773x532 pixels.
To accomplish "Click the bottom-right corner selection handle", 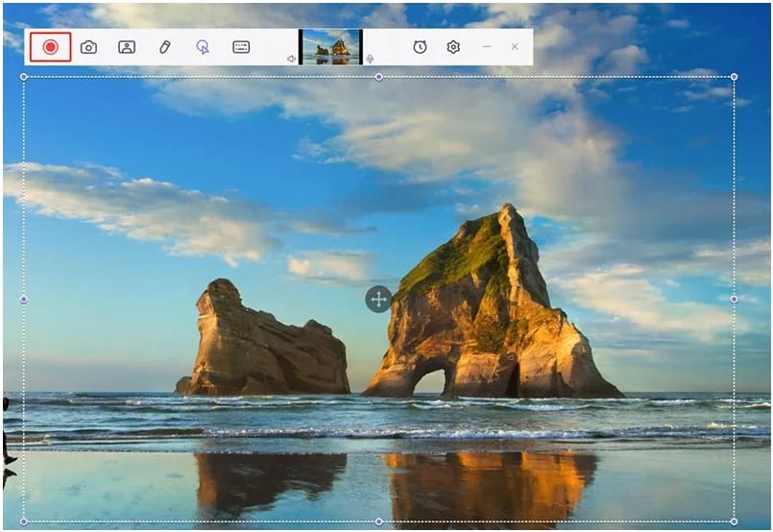I will coord(735,521).
